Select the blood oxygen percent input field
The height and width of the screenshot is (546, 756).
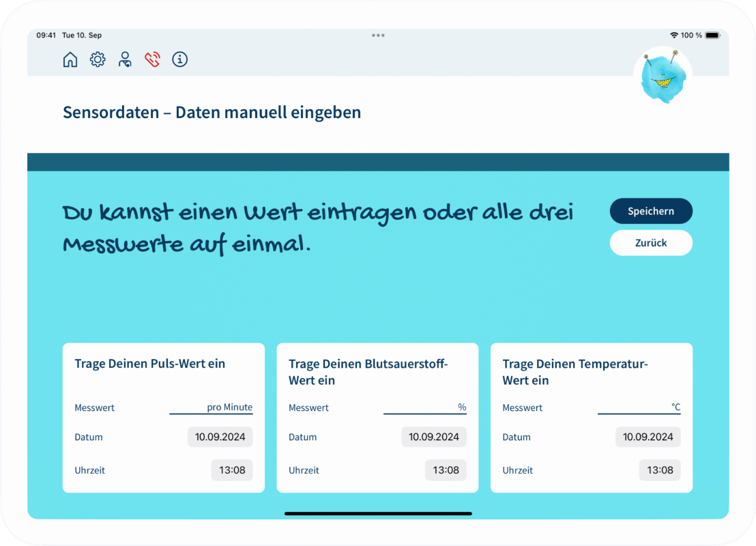coord(424,407)
